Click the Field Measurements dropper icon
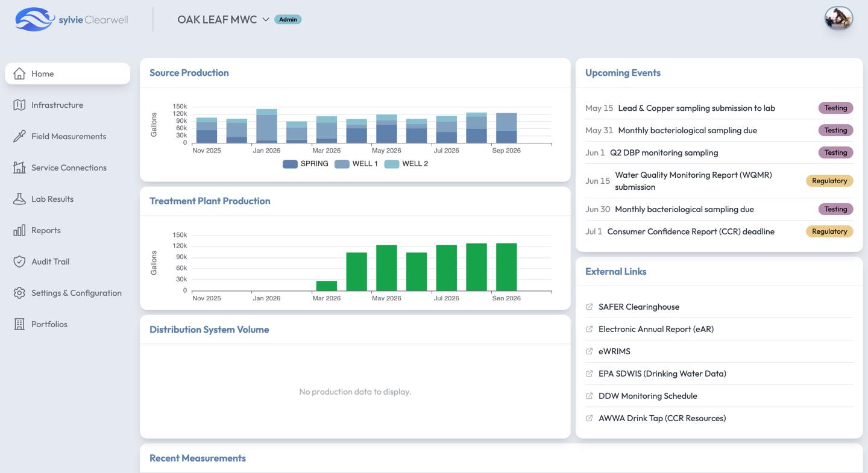Screen dimensions: 868x473 point(19,136)
